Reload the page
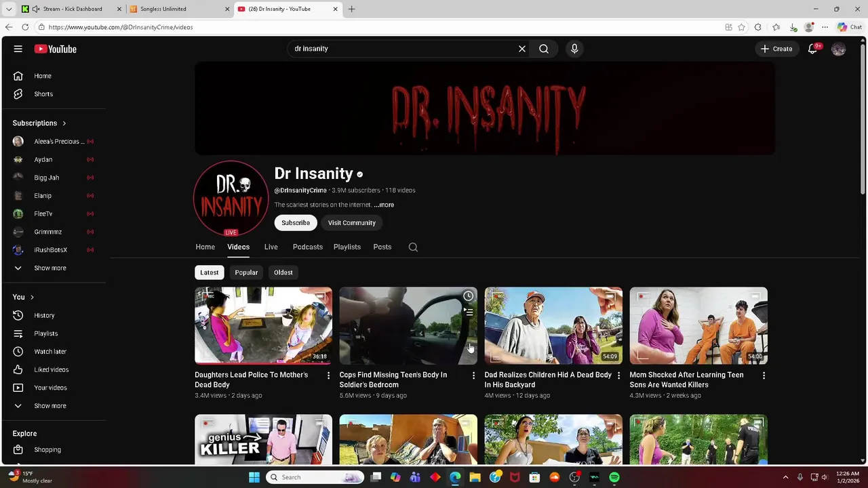868x488 pixels. pos(25,27)
